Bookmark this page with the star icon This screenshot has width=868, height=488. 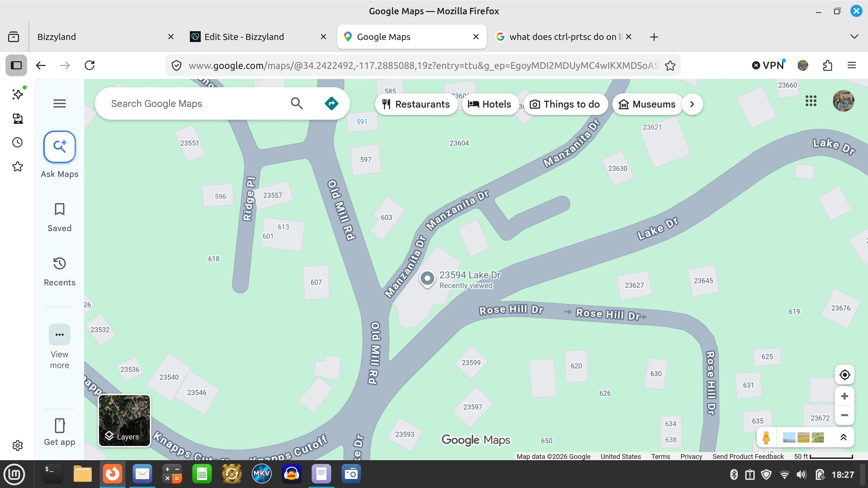pos(670,65)
